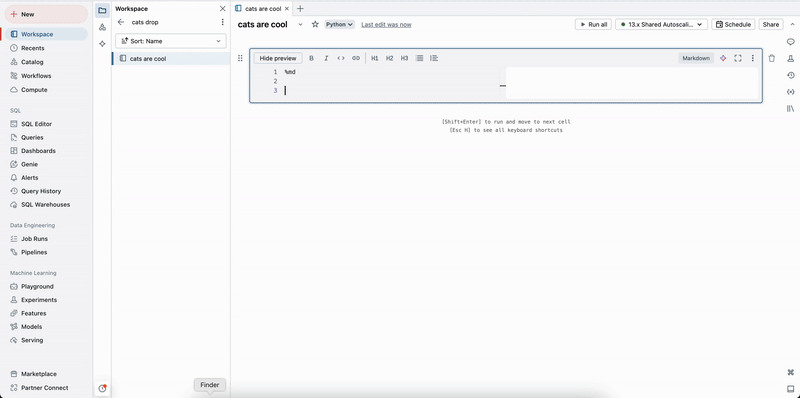The height and width of the screenshot is (398, 800).
Task: Click the Run all button
Action: coord(593,24)
